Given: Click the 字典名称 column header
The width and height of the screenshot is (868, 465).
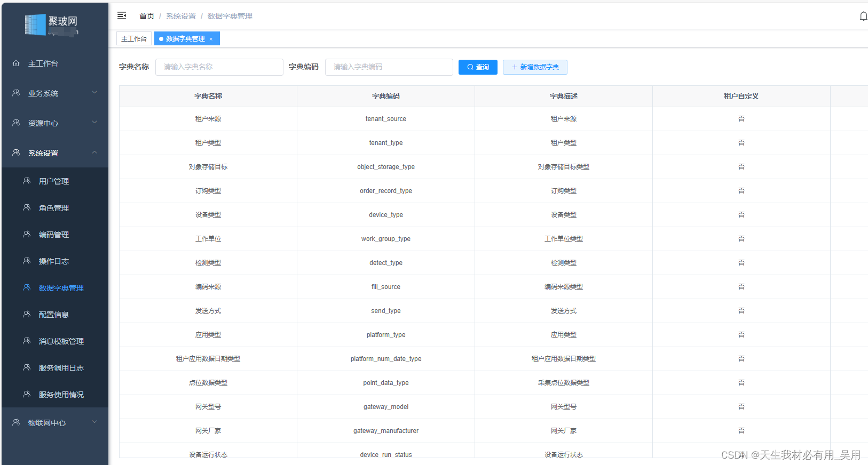Looking at the screenshot, I should [x=208, y=96].
